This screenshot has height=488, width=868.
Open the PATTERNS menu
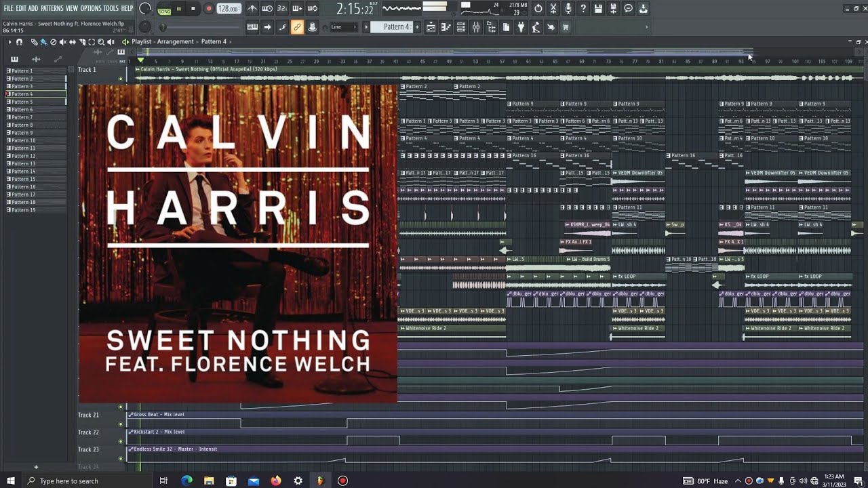pyautogui.click(x=52, y=8)
